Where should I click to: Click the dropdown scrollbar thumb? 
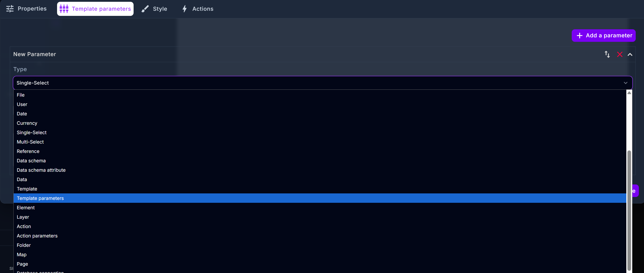pyautogui.click(x=629, y=210)
